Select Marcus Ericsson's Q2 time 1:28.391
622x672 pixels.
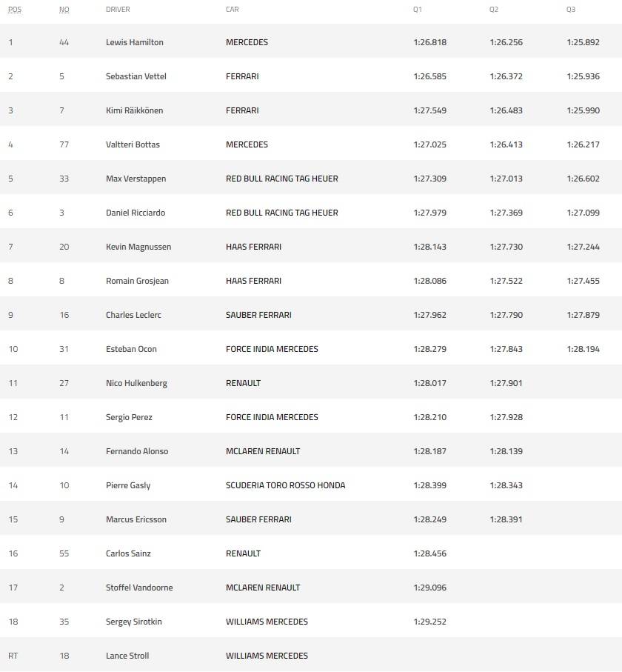(x=506, y=519)
